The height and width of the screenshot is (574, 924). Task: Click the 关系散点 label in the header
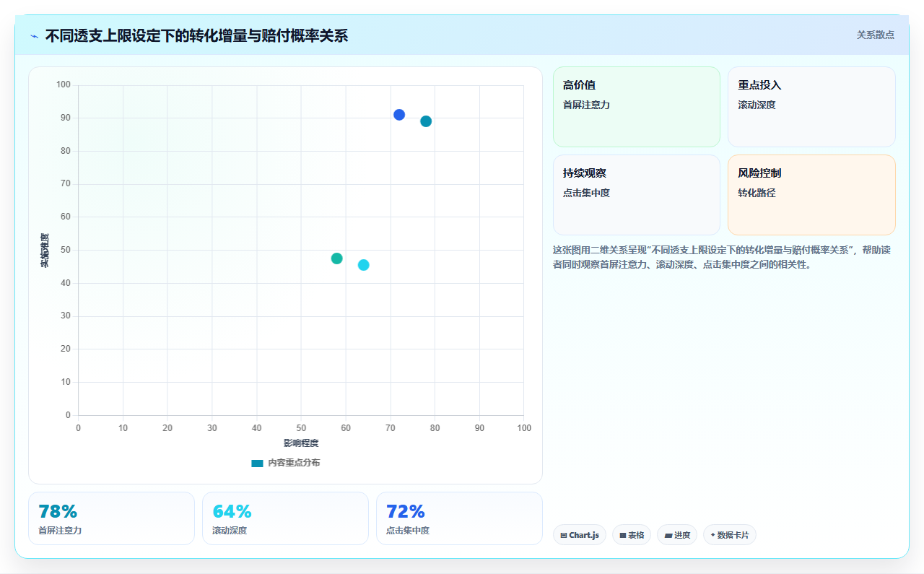tap(876, 35)
